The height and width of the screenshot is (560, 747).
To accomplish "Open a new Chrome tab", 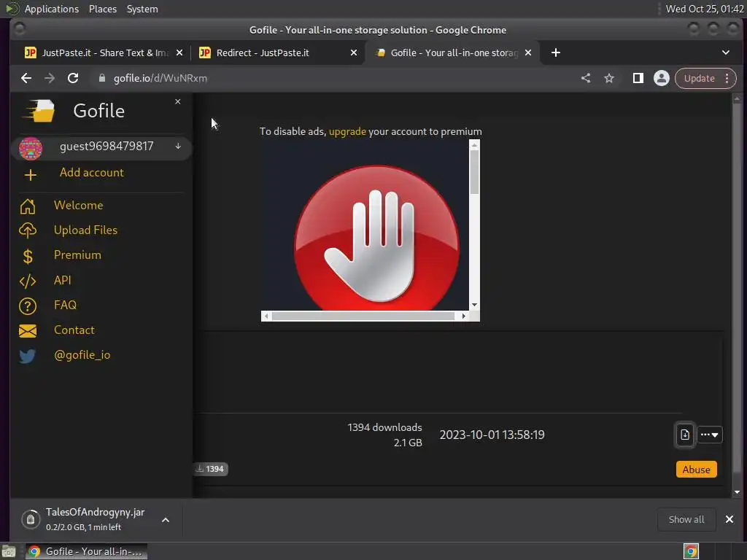I will tap(555, 52).
